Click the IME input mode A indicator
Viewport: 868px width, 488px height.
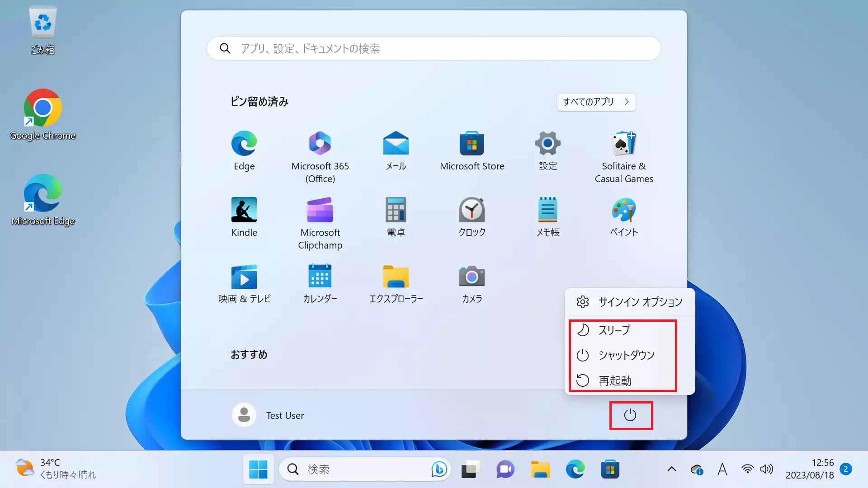tap(722, 469)
